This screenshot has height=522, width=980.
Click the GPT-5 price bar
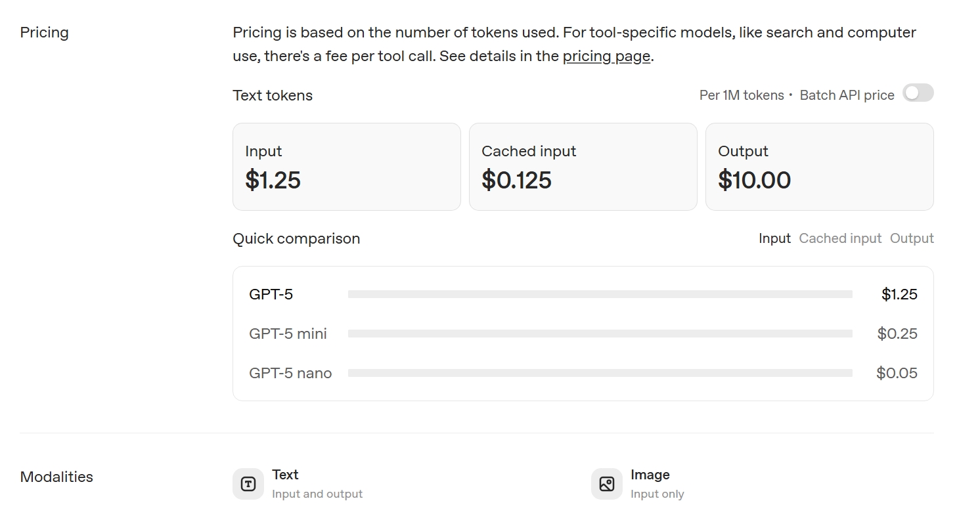tap(600, 294)
